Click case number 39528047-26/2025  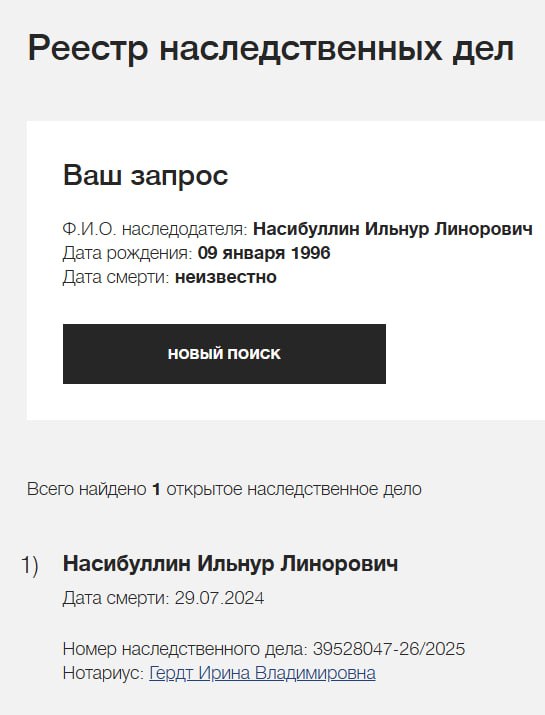pyautogui.click(x=389, y=649)
